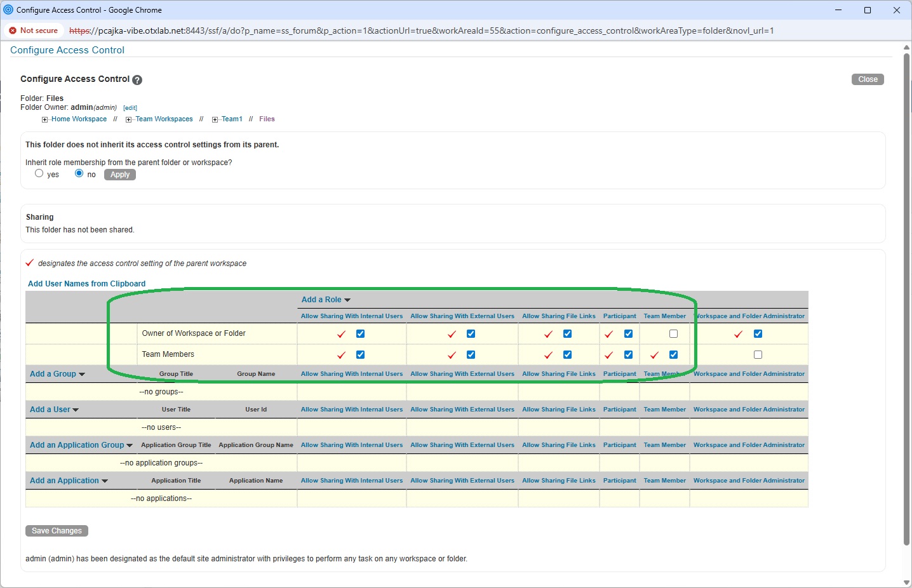Open Add User Names from Clipboard
912x588 pixels.
pyautogui.click(x=86, y=284)
